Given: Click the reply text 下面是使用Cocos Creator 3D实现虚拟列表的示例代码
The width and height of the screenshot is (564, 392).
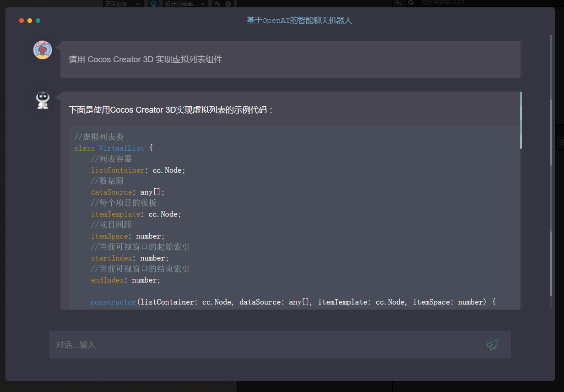Looking at the screenshot, I should coord(171,110).
